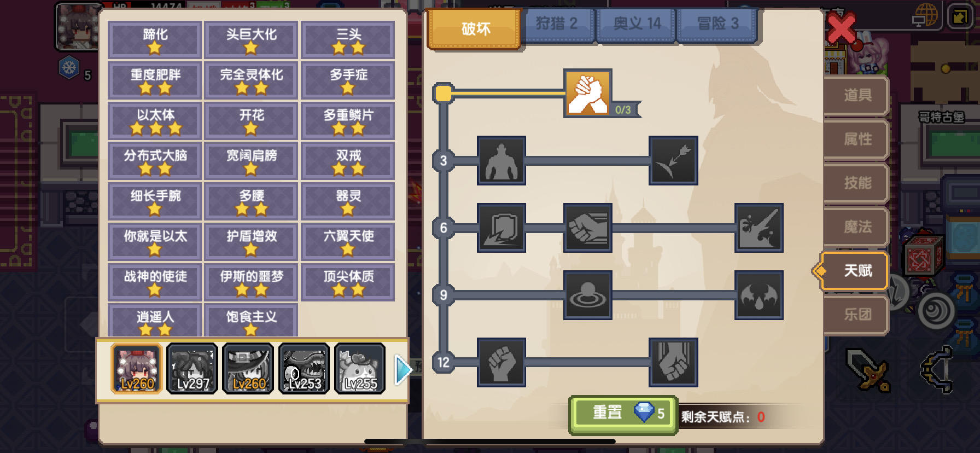This screenshot has height=453, width=980.
Task: Click the 重置 reset button
Action: pyautogui.click(x=623, y=414)
